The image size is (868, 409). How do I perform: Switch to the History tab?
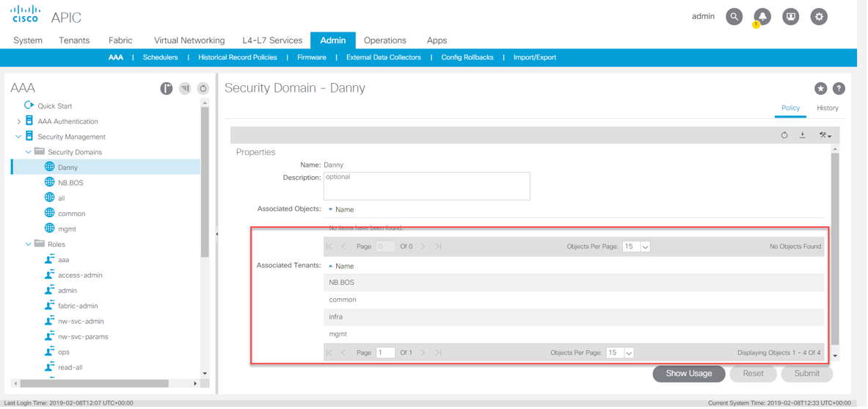(828, 108)
